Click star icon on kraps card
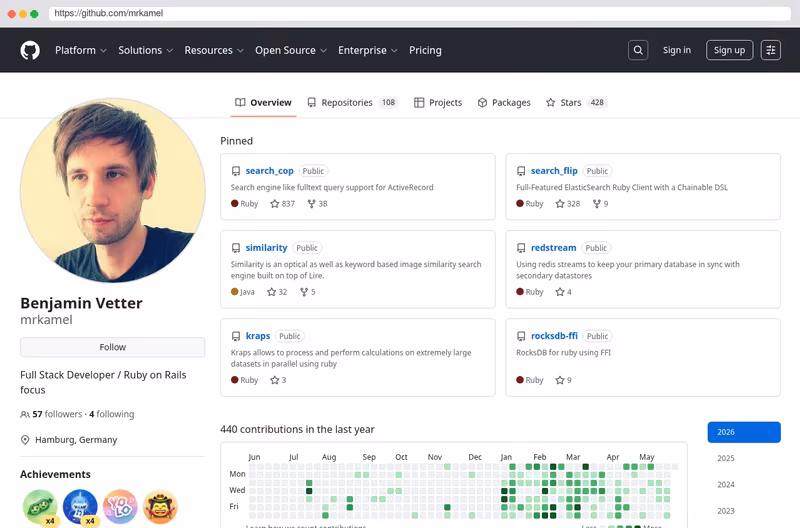Screen dimensions: 800x528 pyautogui.click(x=274, y=380)
